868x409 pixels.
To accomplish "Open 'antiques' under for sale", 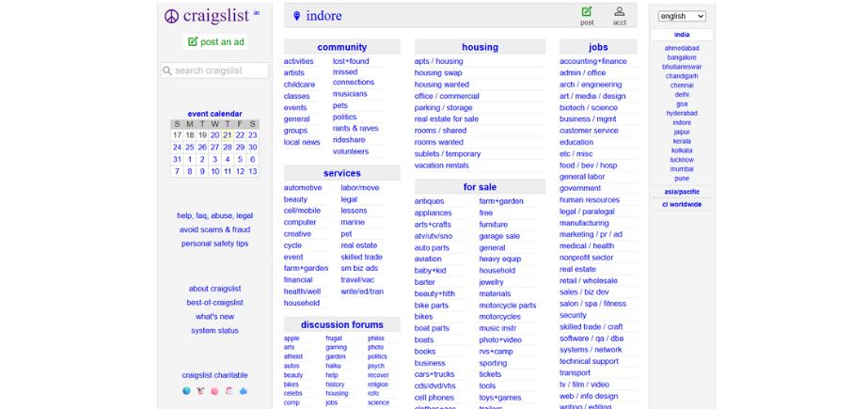I will [429, 201].
